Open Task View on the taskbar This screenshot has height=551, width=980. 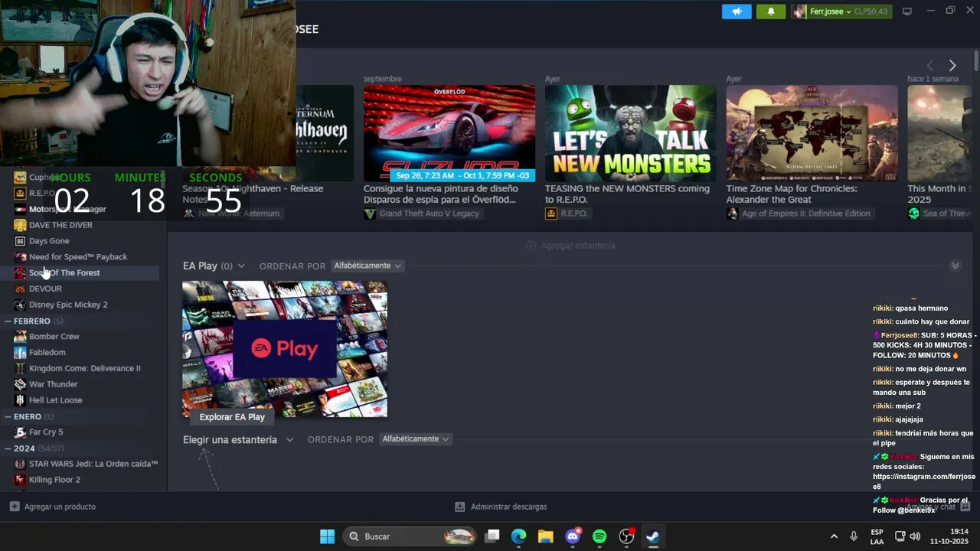point(492,536)
